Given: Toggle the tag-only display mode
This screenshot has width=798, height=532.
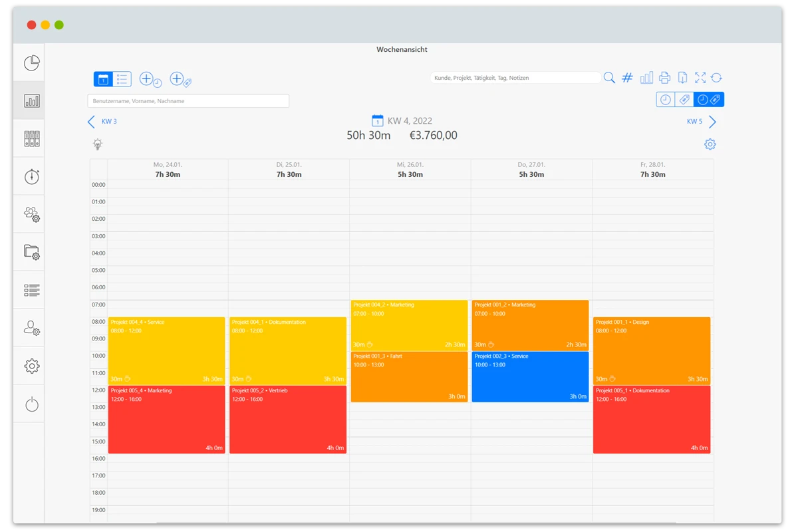Looking at the screenshot, I should 683,100.
